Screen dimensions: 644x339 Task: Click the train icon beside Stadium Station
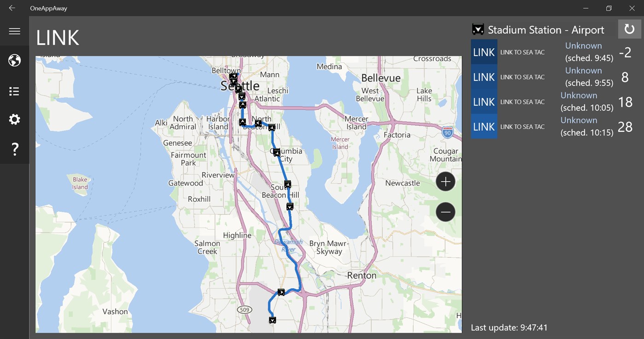(478, 29)
